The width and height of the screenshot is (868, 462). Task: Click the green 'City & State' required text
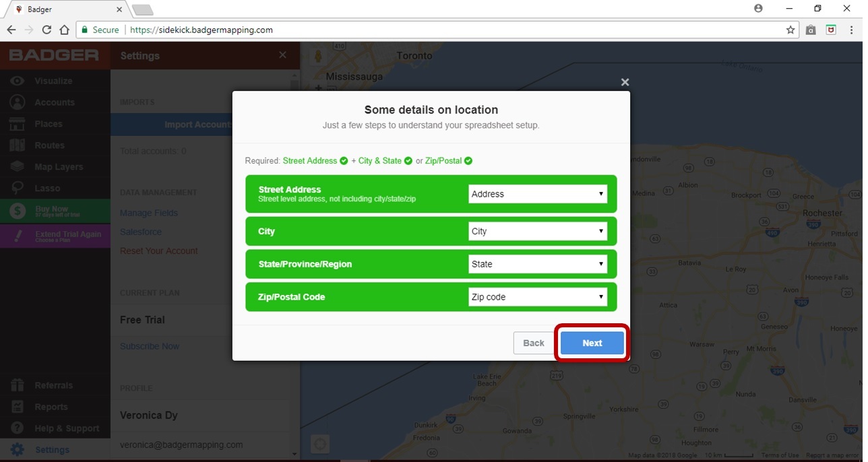coord(380,161)
